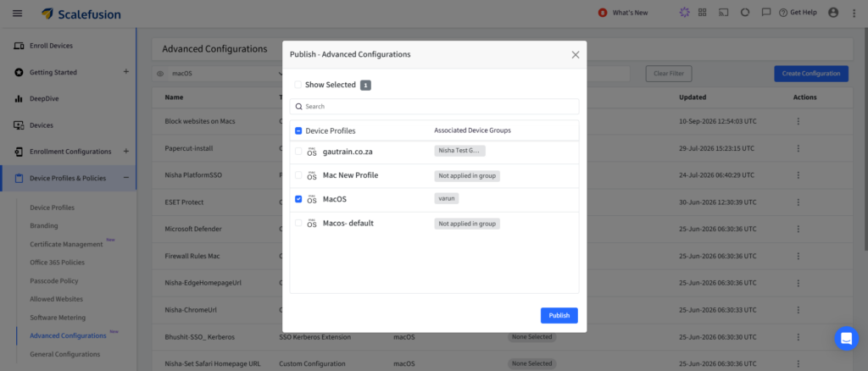Click macOS icon beside gautrain.co.za

(312, 152)
